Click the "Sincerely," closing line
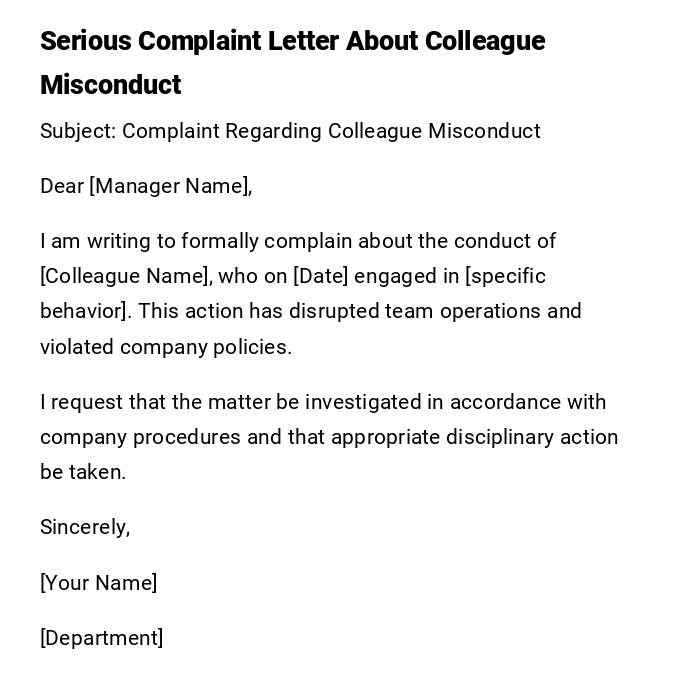Image resolution: width=700 pixels, height=700 pixels. pyautogui.click(x=85, y=527)
